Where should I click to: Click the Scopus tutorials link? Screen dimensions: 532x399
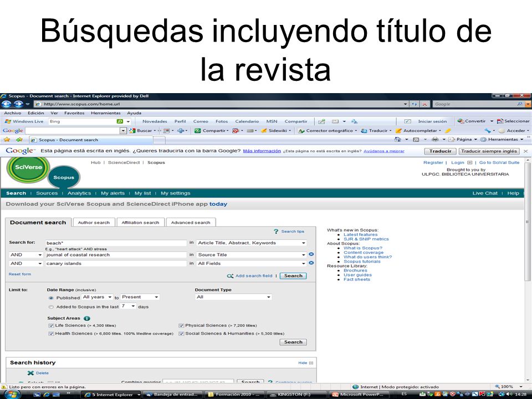click(362, 261)
